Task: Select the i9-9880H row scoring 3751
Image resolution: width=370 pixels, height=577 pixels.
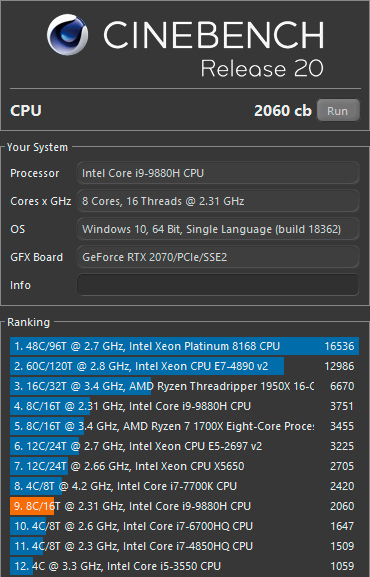Action: 184,406
